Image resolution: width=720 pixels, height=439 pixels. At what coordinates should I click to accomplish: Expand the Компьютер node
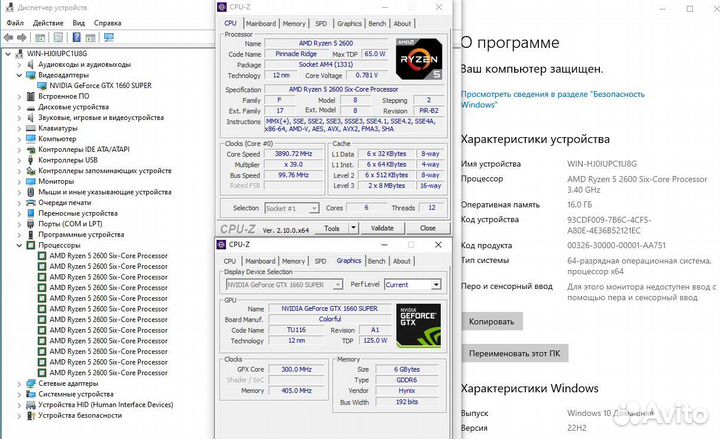click(19, 139)
